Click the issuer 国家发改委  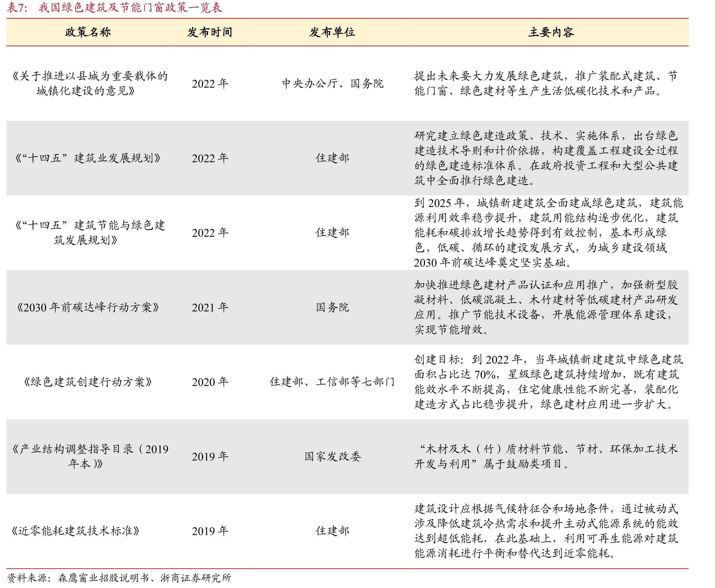(332, 456)
